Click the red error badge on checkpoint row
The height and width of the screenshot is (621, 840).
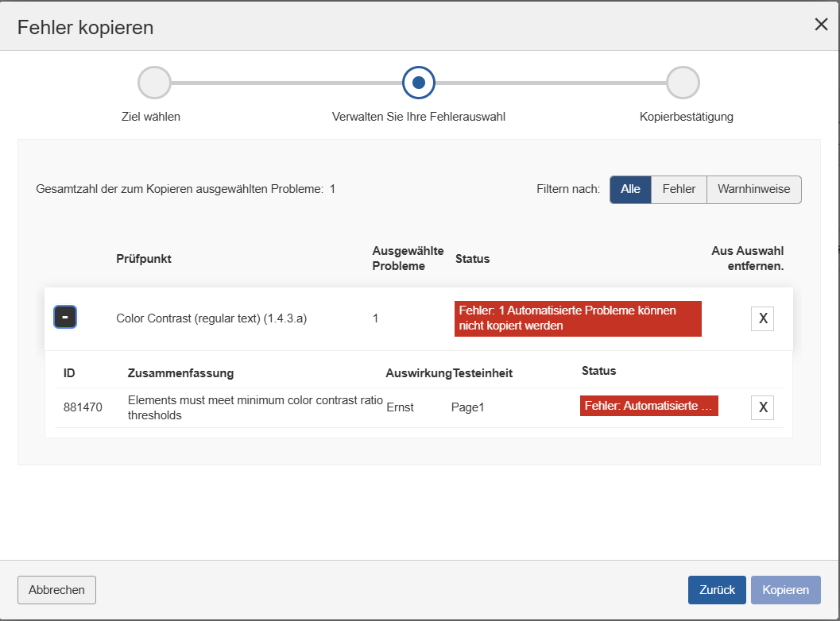[x=578, y=318]
